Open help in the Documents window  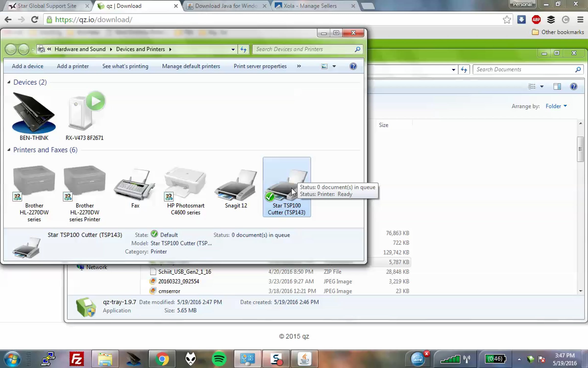point(574,86)
